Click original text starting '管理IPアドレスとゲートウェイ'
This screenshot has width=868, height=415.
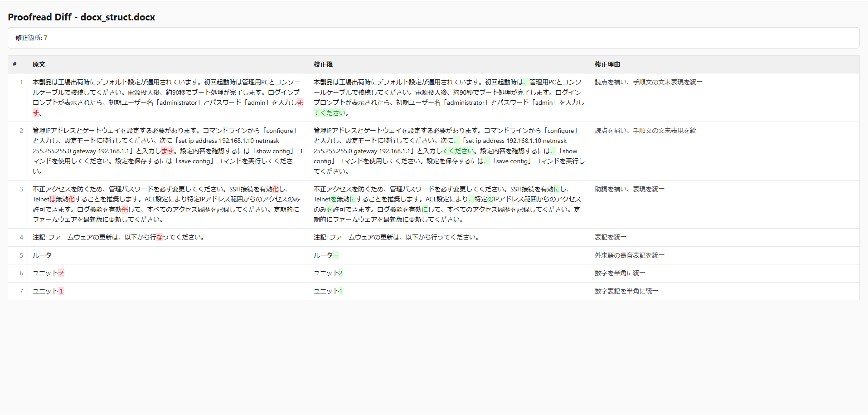168,151
